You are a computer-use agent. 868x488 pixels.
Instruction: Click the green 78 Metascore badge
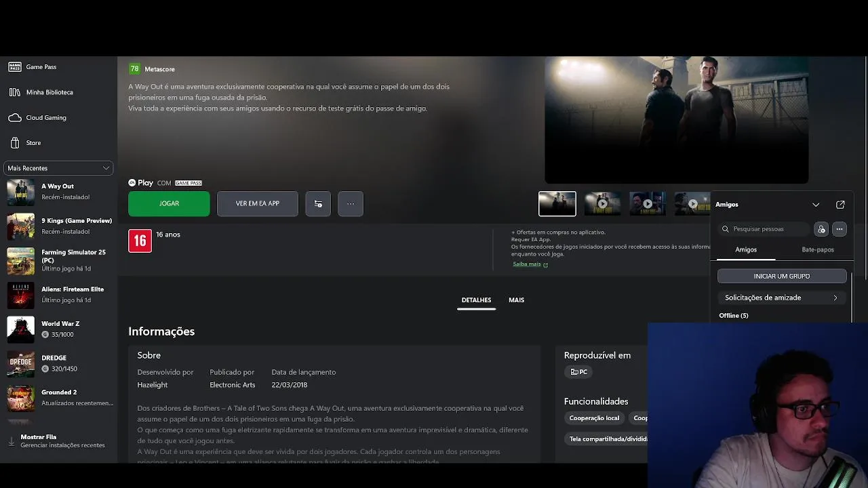click(134, 68)
